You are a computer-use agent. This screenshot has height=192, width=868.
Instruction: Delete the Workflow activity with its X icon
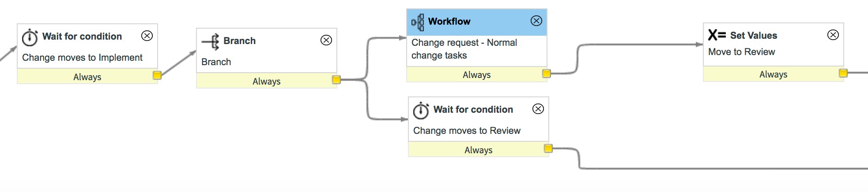[536, 21]
